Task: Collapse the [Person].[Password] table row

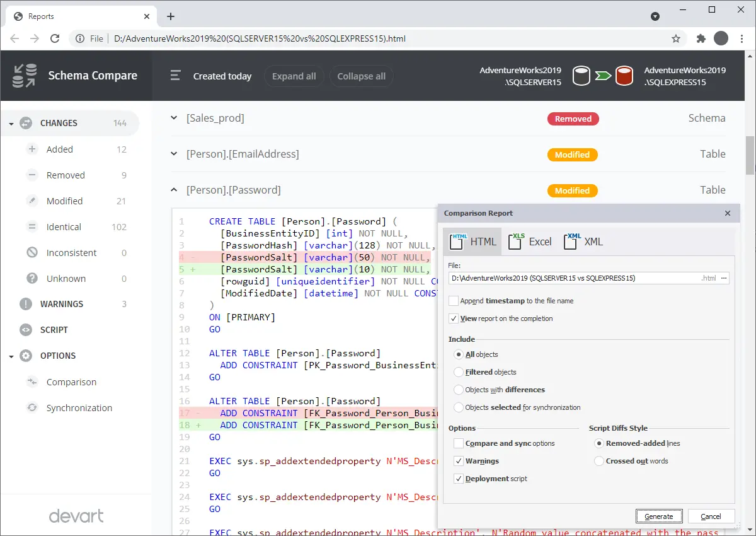Action: 175,190
